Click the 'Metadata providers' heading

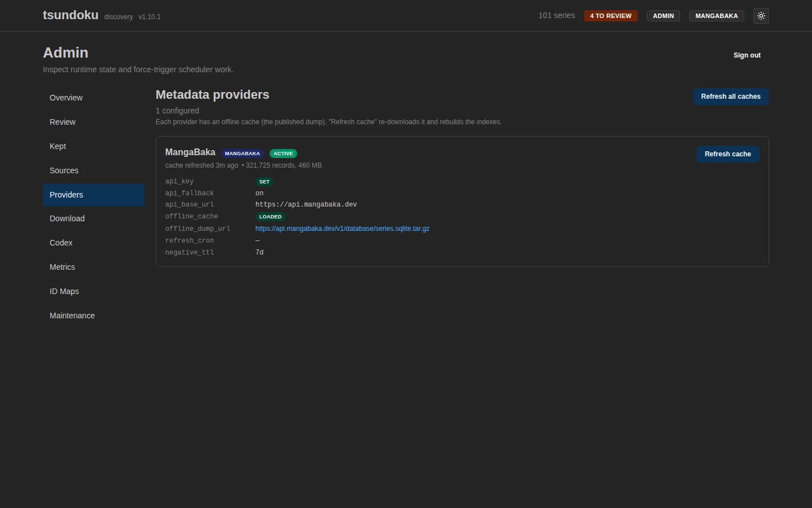213,95
